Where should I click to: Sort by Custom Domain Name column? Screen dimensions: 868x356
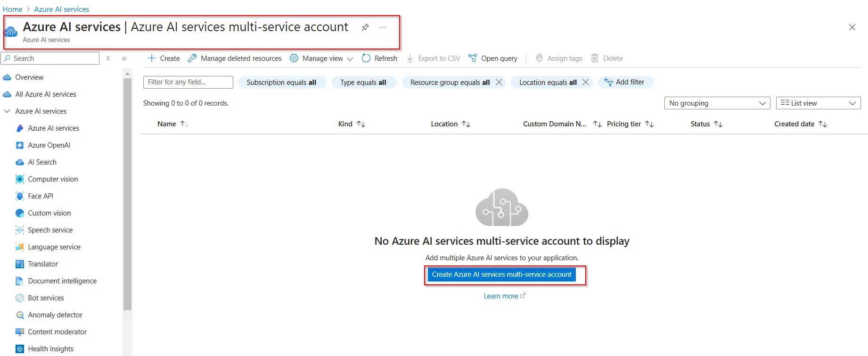point(562,124)
